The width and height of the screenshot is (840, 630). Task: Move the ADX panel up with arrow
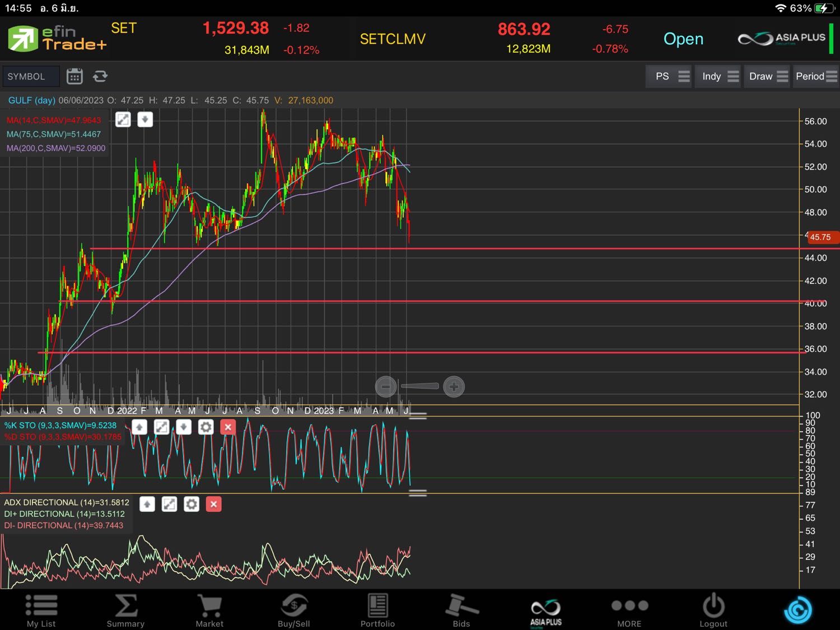[147, 504]
